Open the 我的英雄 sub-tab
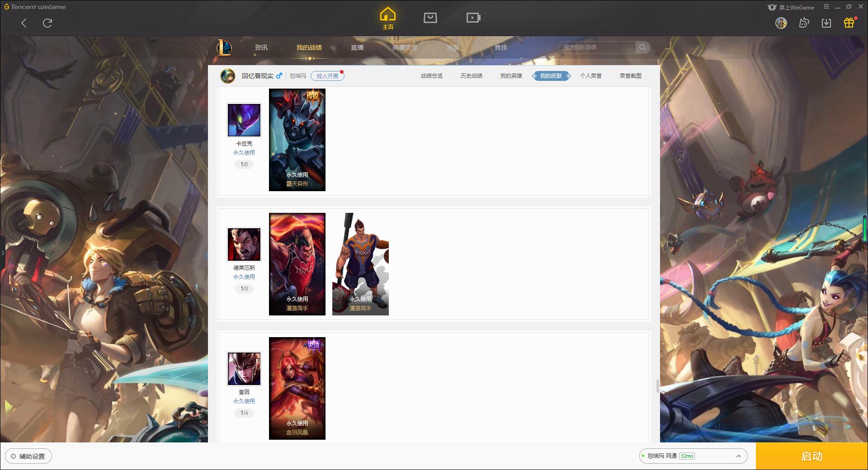The height and width of the screenshot is (470, 868). (x=511, y=76)
